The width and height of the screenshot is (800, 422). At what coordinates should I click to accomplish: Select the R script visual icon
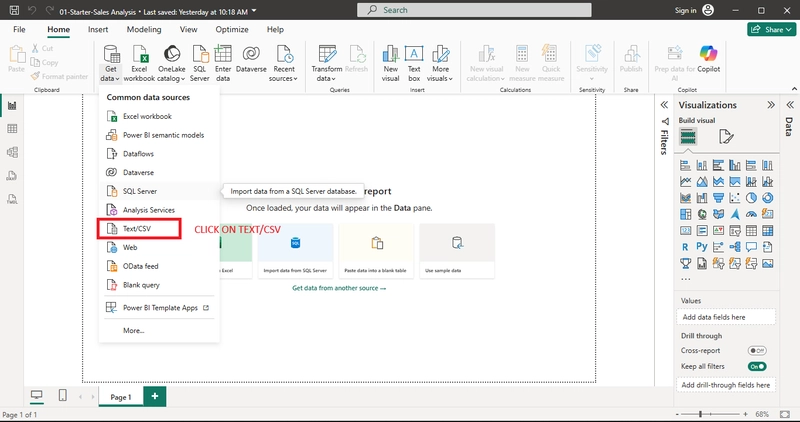[685, 247]
